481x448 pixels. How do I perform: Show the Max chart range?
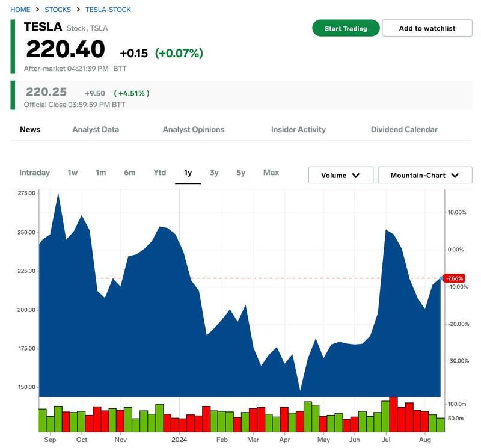[x=271, y=173]
